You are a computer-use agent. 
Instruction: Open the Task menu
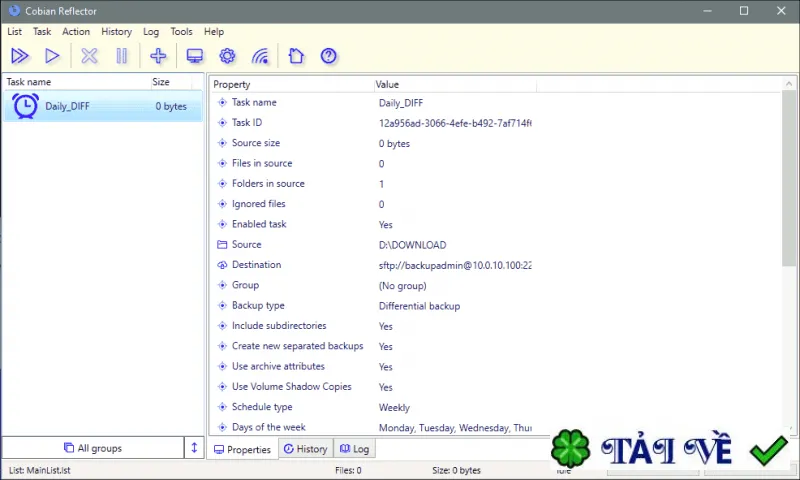pos(42,32)
